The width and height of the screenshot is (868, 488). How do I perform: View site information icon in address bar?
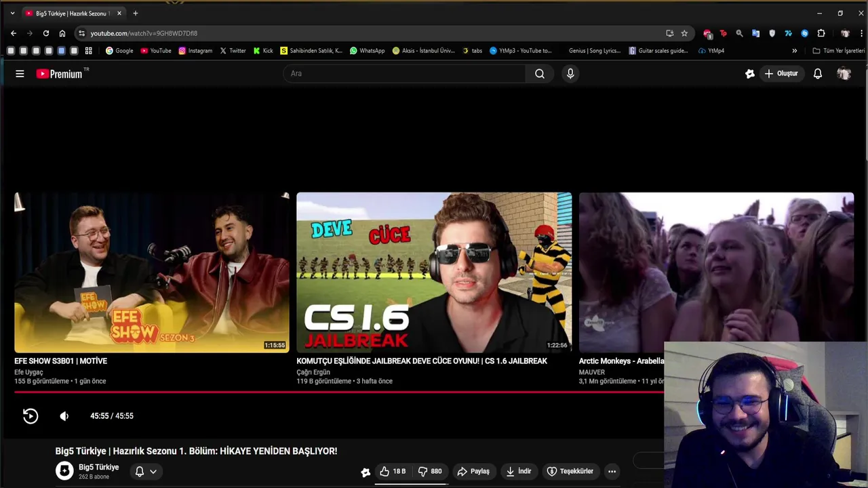tap(81, 33)
